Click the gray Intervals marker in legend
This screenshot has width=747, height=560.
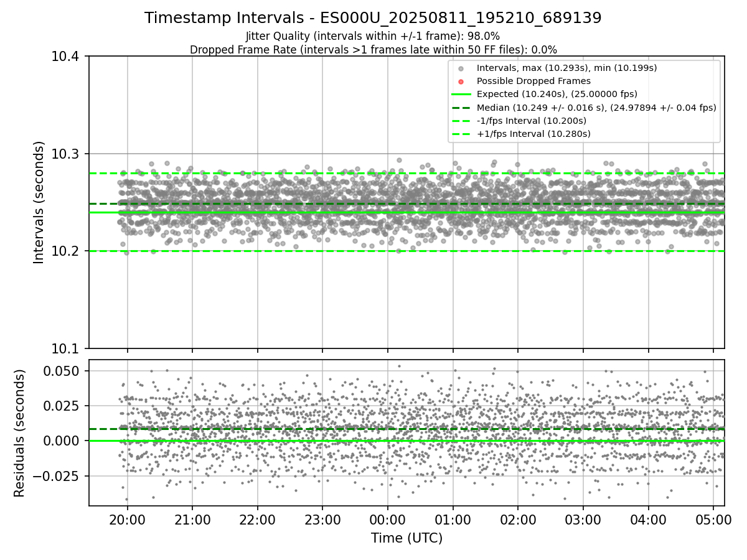[461, 68]
